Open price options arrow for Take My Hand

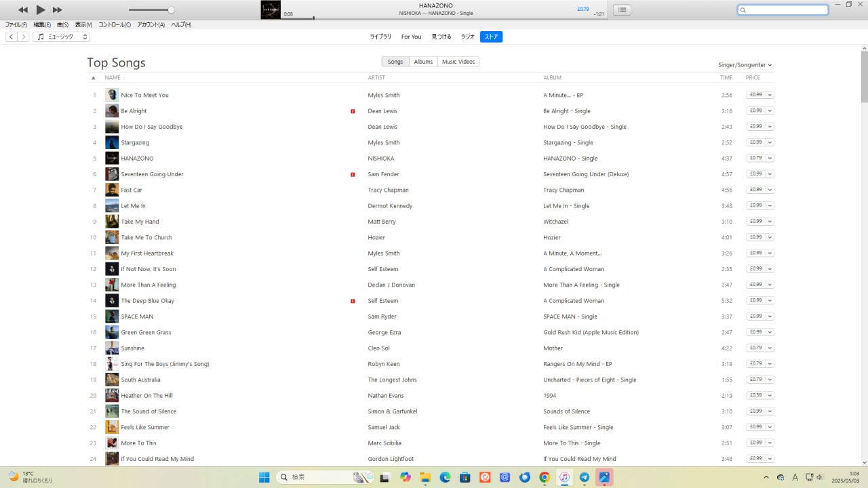click(770, 222)
